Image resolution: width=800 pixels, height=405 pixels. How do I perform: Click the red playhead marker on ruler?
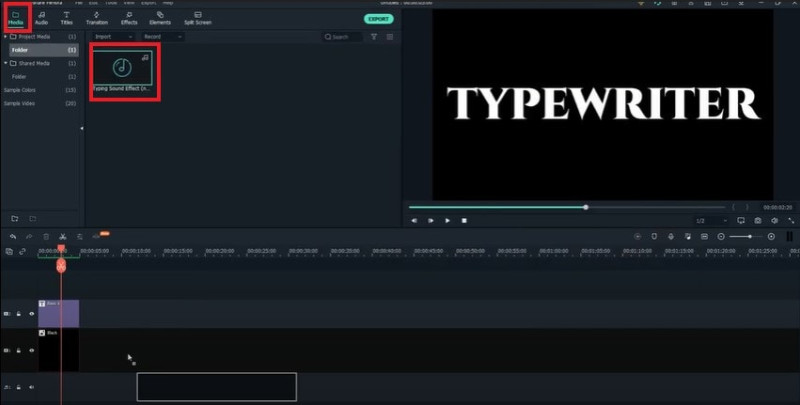[x=61, y=248]
